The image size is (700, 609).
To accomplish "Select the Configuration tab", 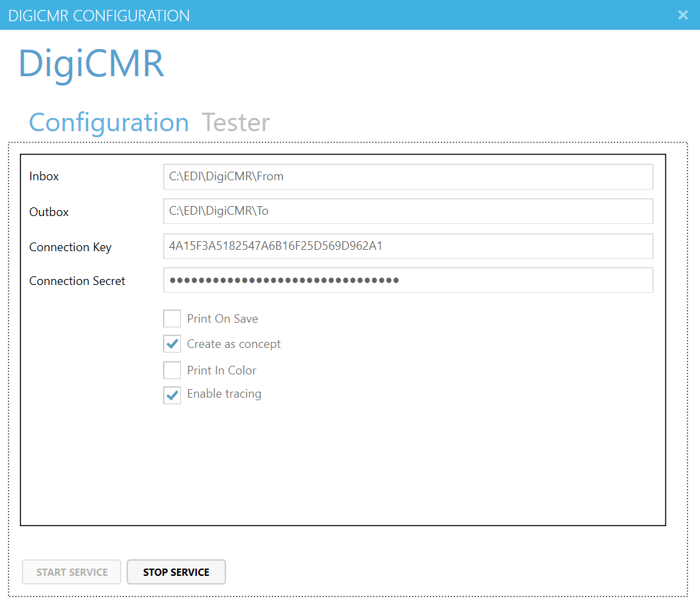I will click(x=108, y=122).
